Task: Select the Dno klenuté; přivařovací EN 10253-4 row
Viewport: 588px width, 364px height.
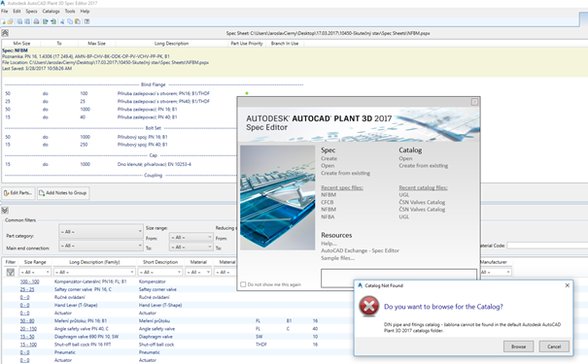Action: 120,164
